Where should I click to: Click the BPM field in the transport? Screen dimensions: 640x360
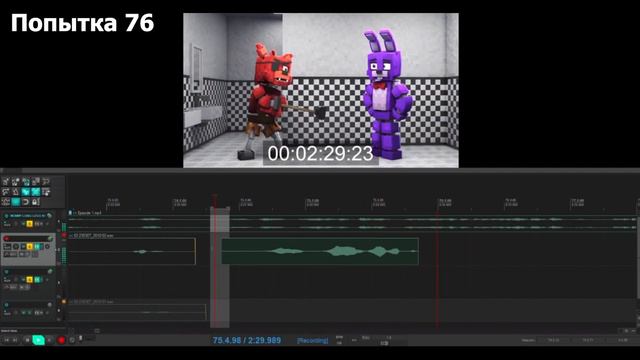(x=339, y=340)
